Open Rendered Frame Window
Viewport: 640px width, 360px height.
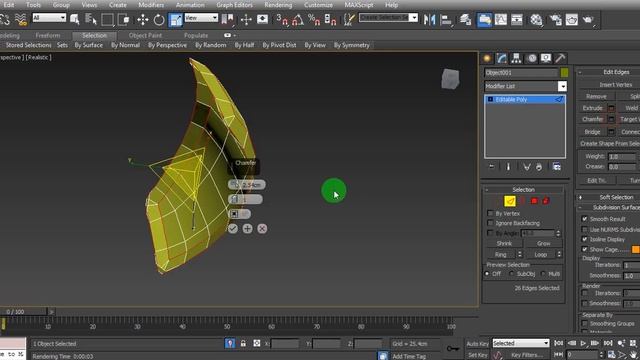571,19
